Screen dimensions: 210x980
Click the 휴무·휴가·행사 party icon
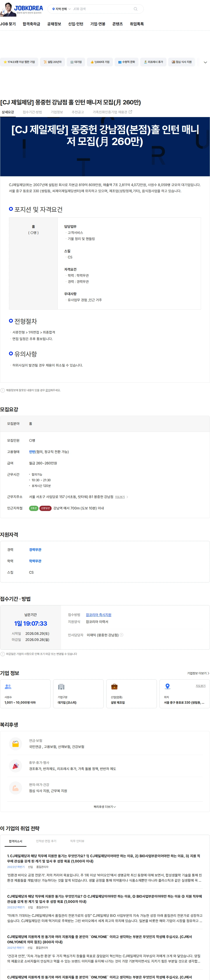tap(16, 766)
